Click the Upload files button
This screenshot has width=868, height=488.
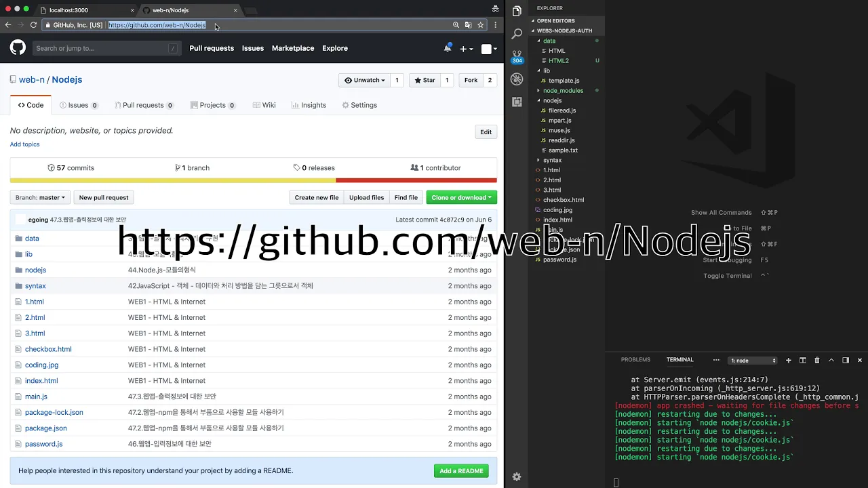366,197
